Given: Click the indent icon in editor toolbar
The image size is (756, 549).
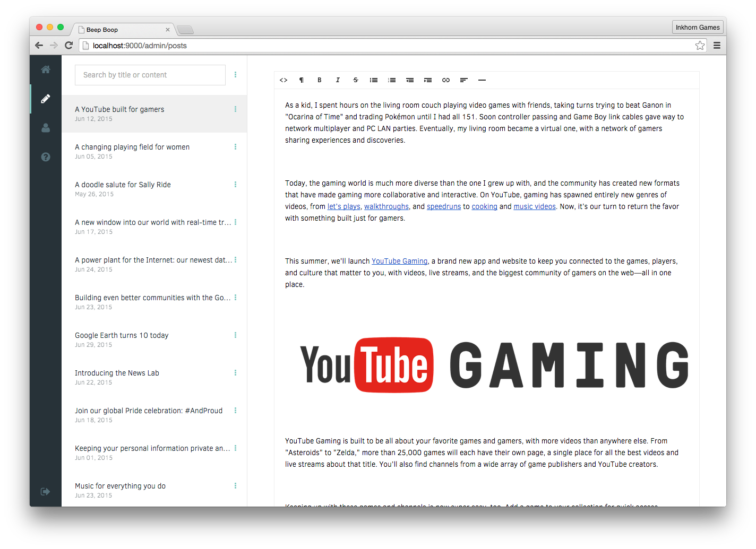Looking at the screenshot, I should pyautogui.click(x=428, y=80).
